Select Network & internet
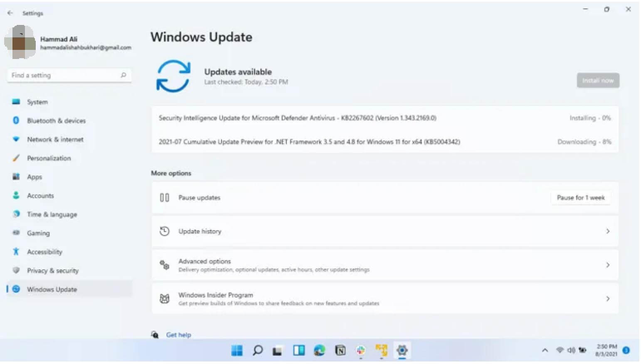 (55, 140)
